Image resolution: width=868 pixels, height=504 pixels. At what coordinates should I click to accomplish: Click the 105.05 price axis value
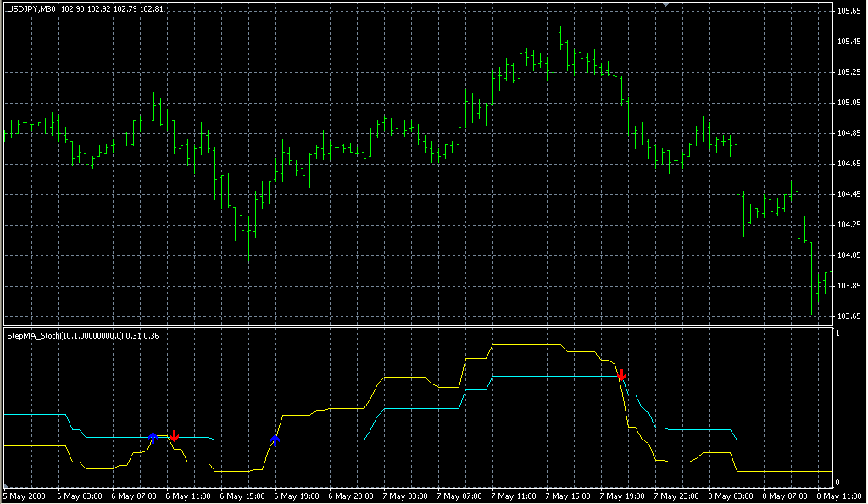[x=849, y=103]
